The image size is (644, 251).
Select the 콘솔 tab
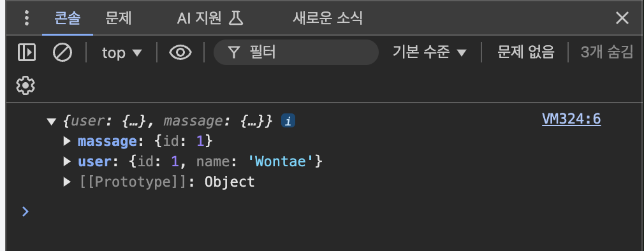68,18
